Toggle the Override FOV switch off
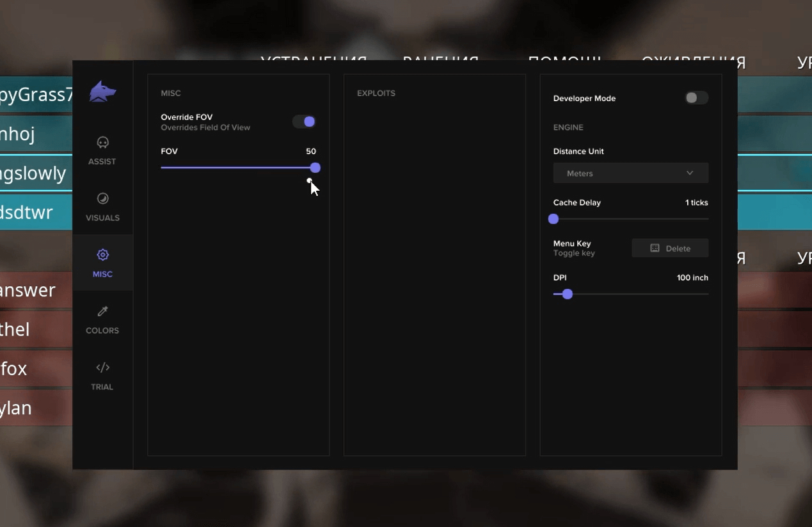The image size is (812, 527). (304, 121)
